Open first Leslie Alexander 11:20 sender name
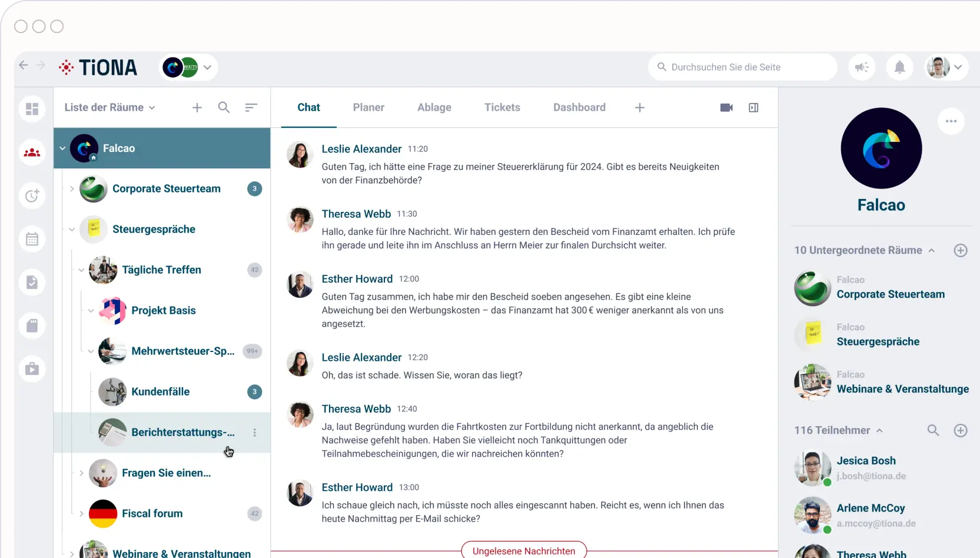The height and width of the screenshot is (558, 980). (x=361, y=150)
